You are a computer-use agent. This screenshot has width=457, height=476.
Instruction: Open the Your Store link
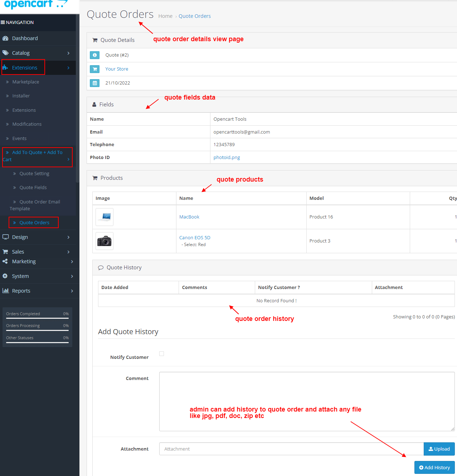[117, 69]
